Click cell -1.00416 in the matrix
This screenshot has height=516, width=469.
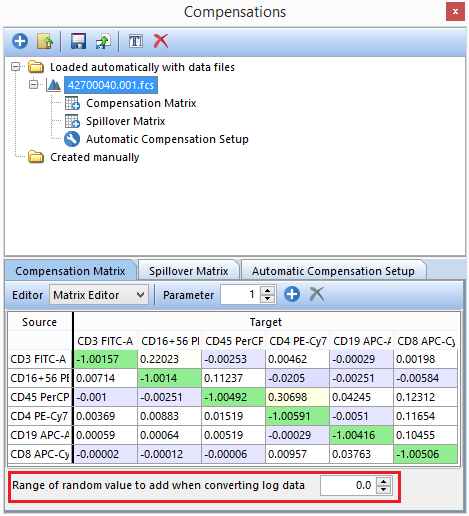tap(361, 435)
